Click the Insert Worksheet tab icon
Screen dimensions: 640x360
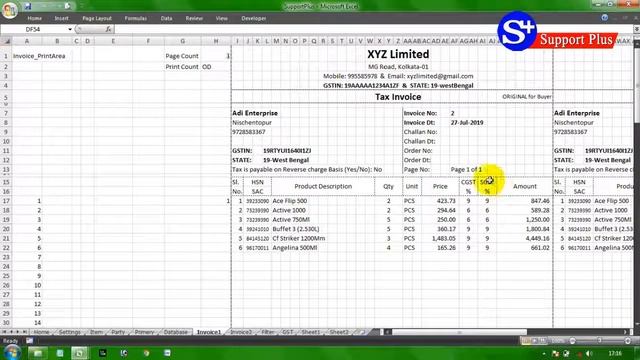(362, 332)
